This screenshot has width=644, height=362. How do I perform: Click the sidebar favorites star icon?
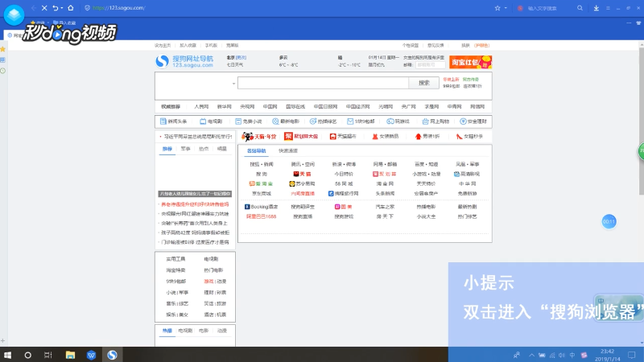pyautogui.click(x=3, y=49)
